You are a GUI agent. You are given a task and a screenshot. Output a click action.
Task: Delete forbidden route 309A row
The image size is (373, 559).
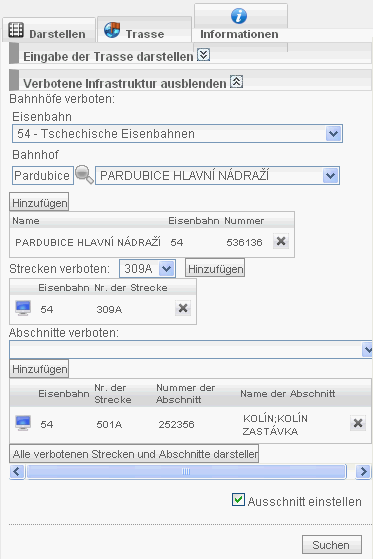click(x=183, y=308)
